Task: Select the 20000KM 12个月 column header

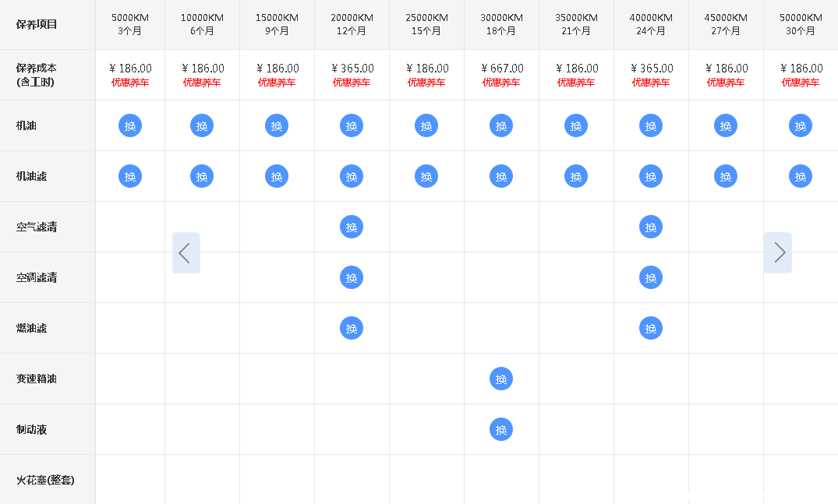Action: tap(352, 24)
